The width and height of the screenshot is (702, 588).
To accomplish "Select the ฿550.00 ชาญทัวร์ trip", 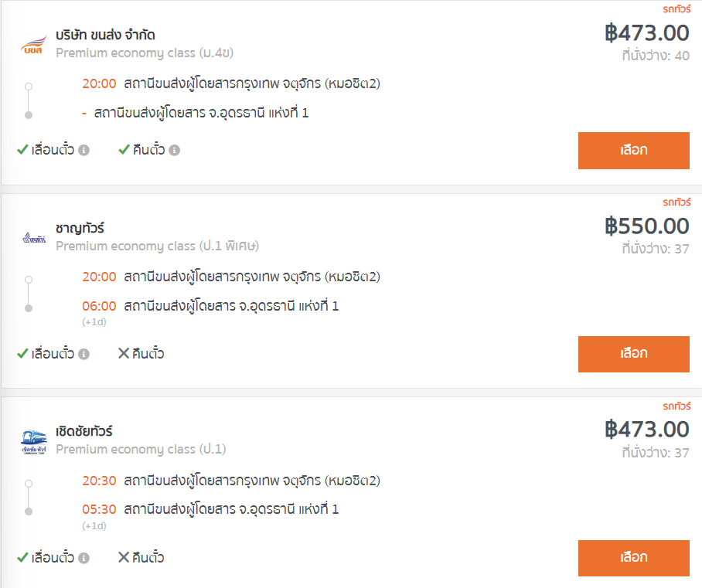I will coord(633,354).
